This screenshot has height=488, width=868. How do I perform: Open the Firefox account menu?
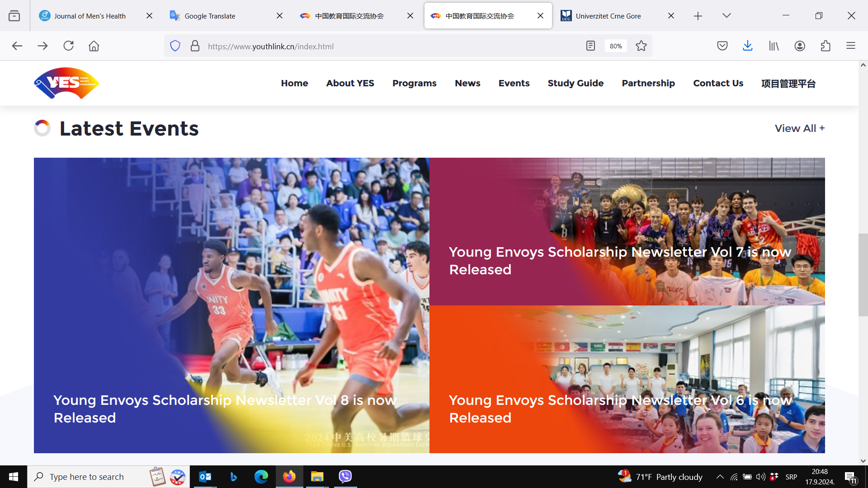coord(800,46)
